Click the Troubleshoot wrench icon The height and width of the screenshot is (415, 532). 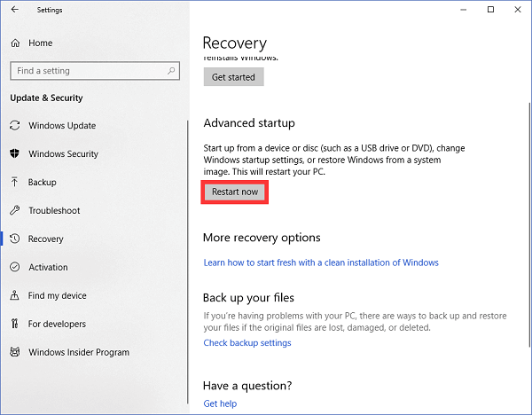click(x=15, y=211)
